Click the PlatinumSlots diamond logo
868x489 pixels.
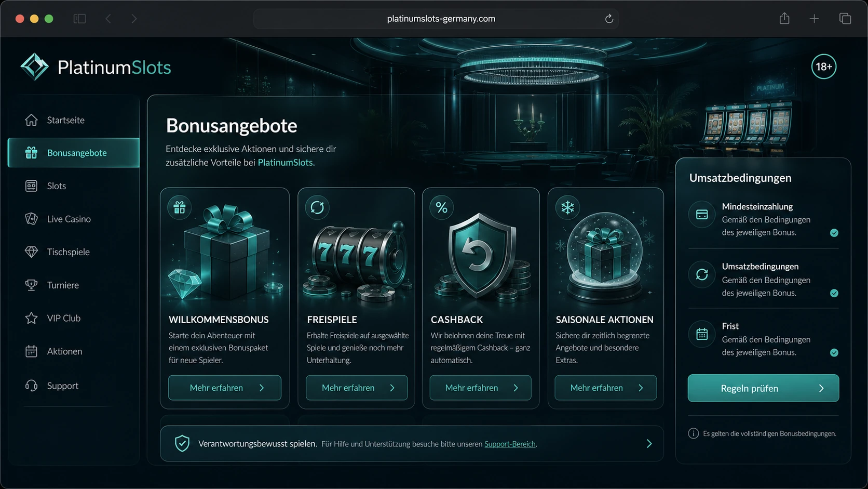(34, 67)
